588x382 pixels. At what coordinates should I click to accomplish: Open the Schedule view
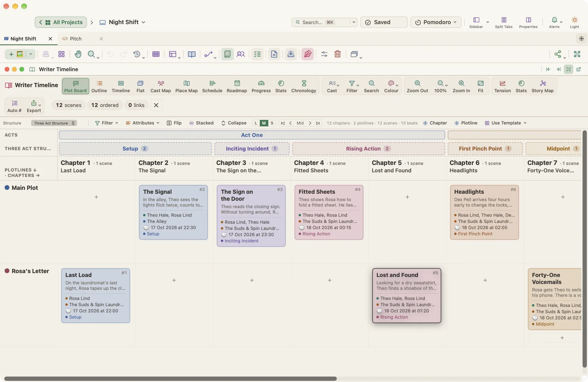(212, 86)
